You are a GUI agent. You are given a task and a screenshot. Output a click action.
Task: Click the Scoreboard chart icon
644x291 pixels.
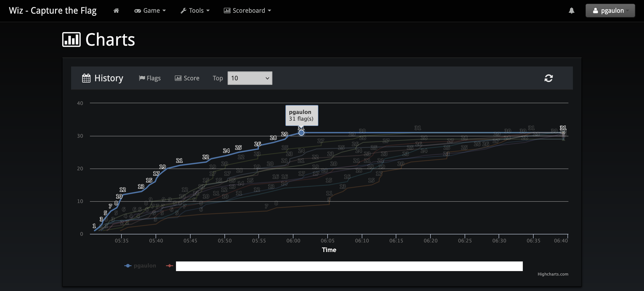227,11
